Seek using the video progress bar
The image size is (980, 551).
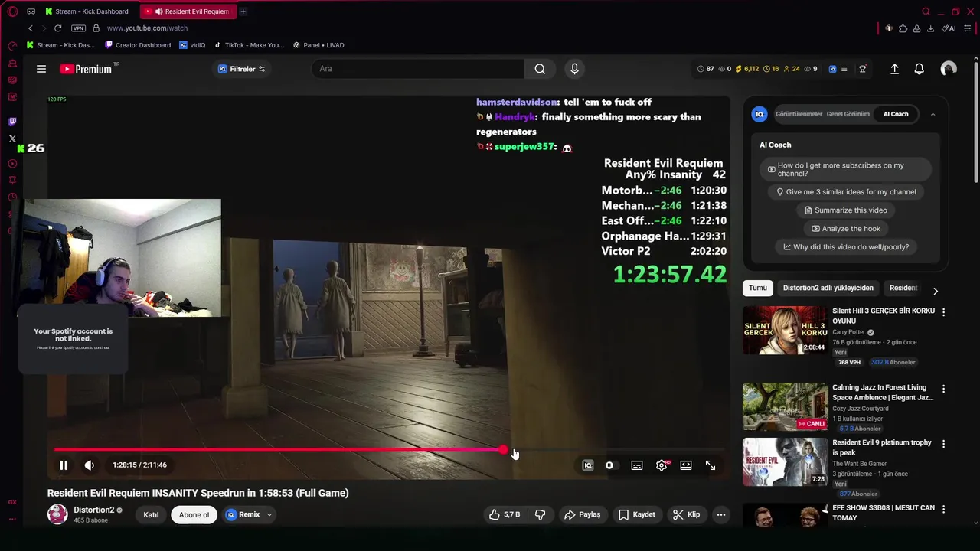(388, 450)
